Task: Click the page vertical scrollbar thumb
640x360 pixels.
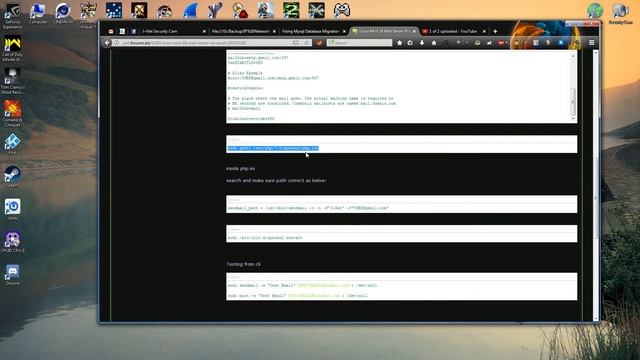Action: (x=596, y=198)
